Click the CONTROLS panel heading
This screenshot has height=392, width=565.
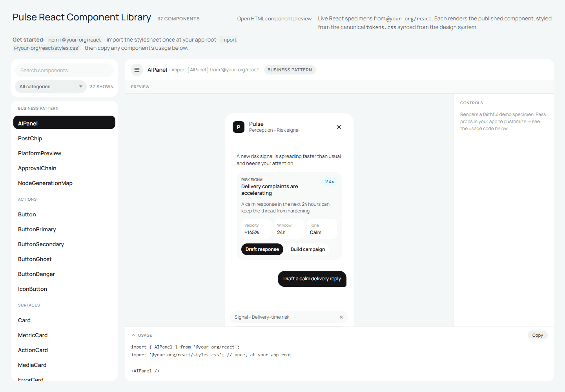click(472, 103)
